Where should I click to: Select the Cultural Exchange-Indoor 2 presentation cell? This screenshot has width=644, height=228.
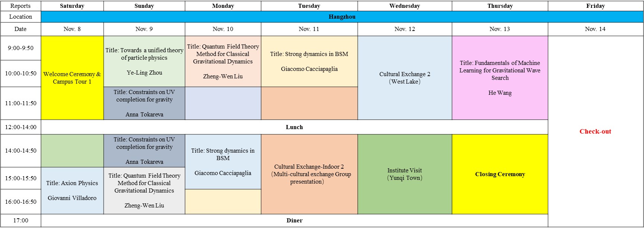[309, 174]
